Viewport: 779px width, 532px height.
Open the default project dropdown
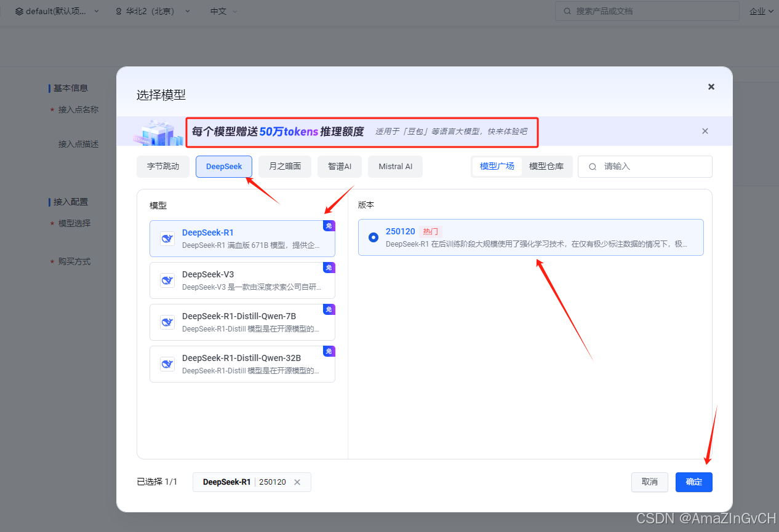point(57,11)
